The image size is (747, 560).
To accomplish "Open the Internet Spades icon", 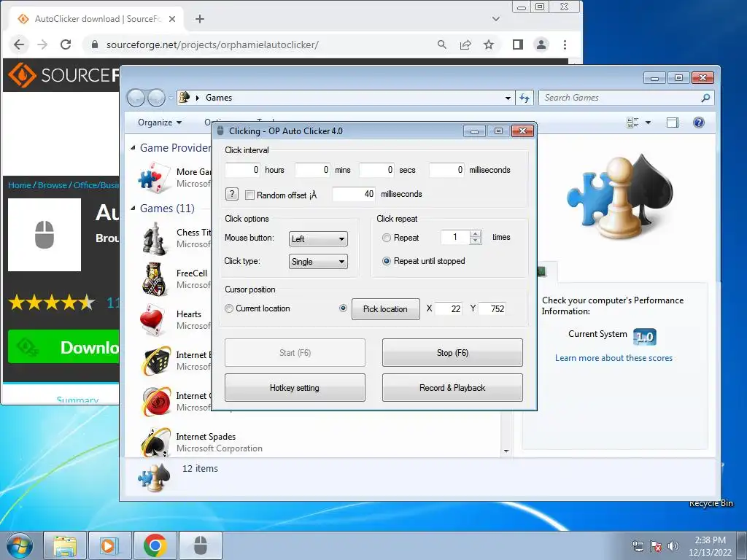I will click(156, 443).
